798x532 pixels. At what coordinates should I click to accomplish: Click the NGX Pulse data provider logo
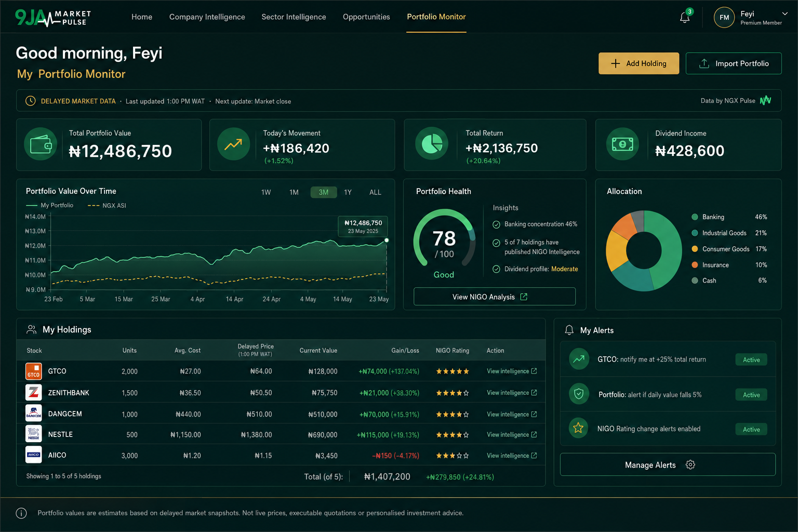point(766,101)
